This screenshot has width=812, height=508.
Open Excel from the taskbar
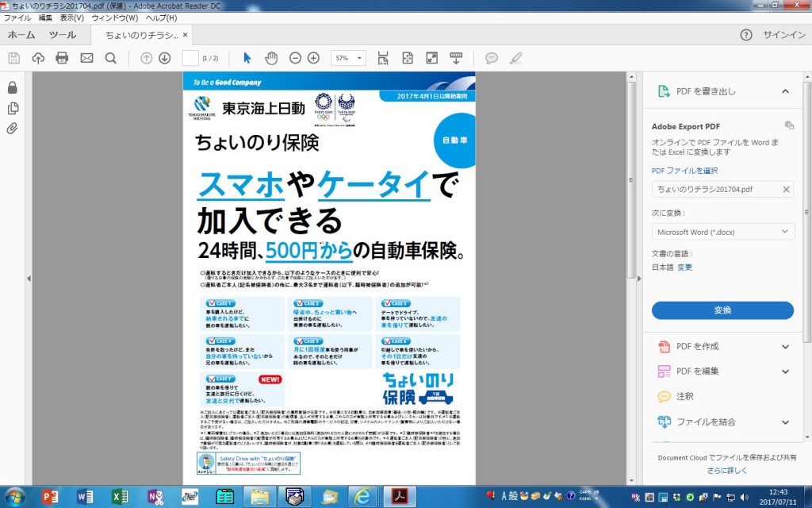(x=119, y=497)
